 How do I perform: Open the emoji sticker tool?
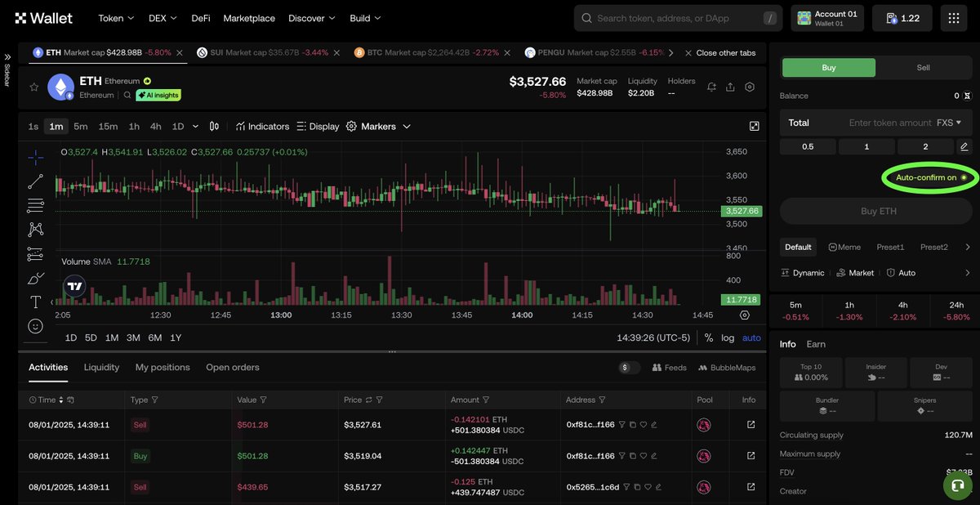click(x=35, y=326)
